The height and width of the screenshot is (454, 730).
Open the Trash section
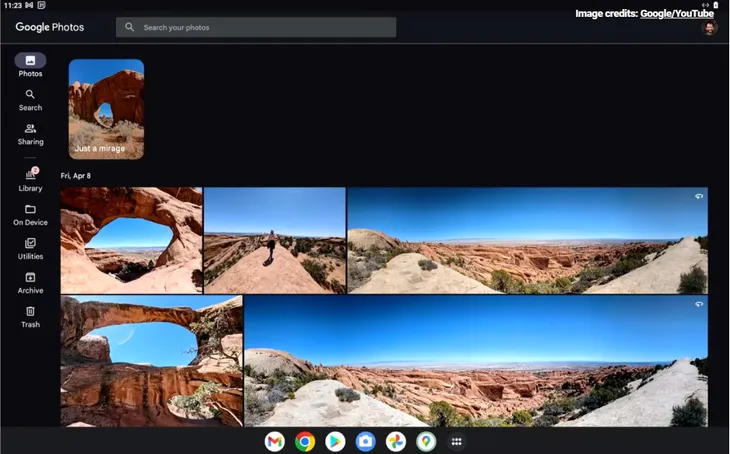tap(30, 317)
